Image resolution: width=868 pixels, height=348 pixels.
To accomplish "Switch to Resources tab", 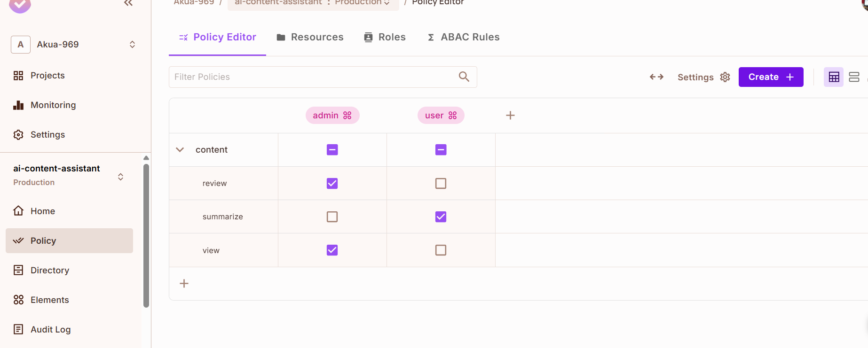I will 310,37.
